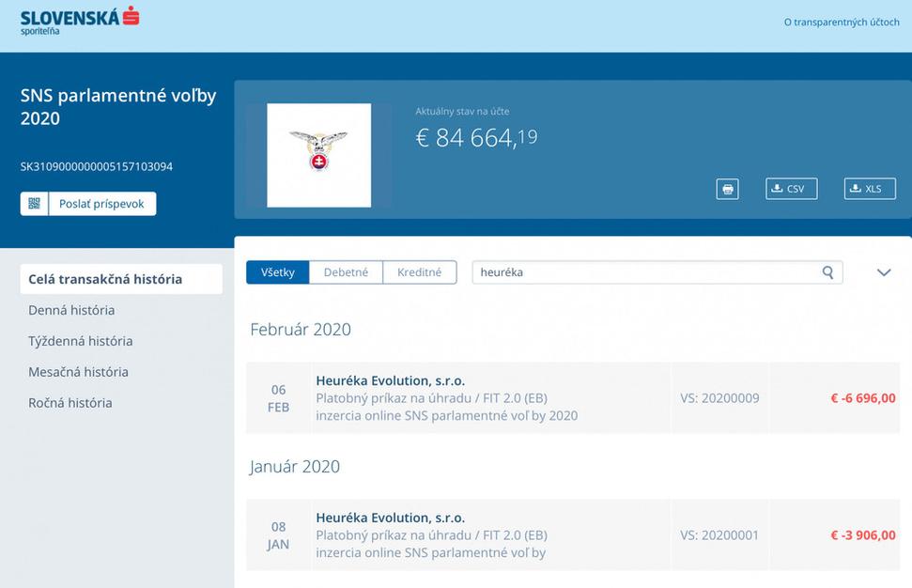Download transactions as XLS
Viewport: 912px width, 588px height.
click(x=870, y=189)
